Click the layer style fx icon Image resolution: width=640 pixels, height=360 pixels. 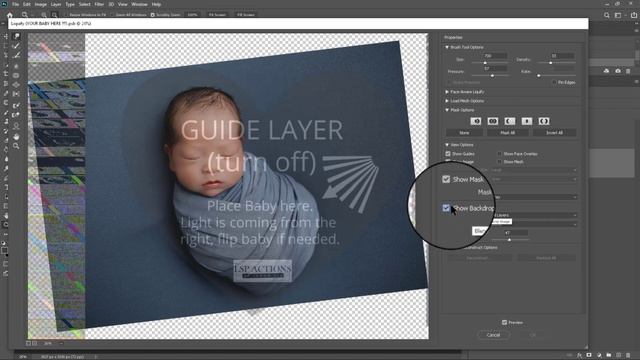pyautogui.click(x=579, y=355)
